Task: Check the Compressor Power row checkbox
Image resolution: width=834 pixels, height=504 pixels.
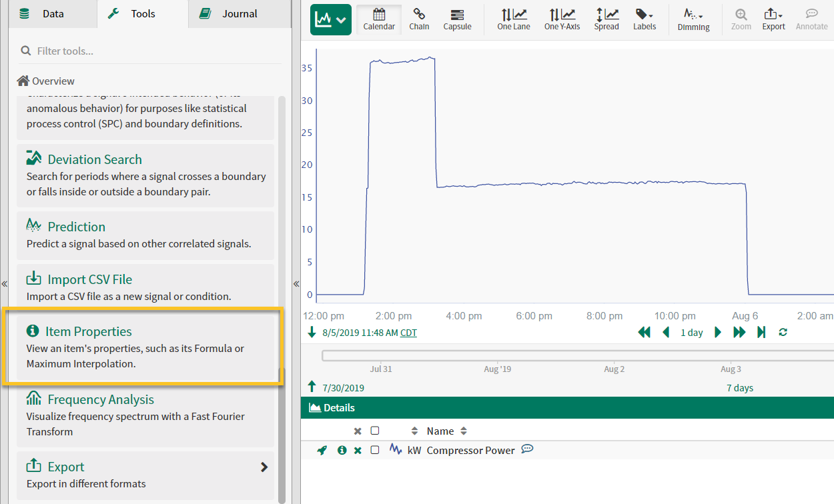Action: coord(375,450)
